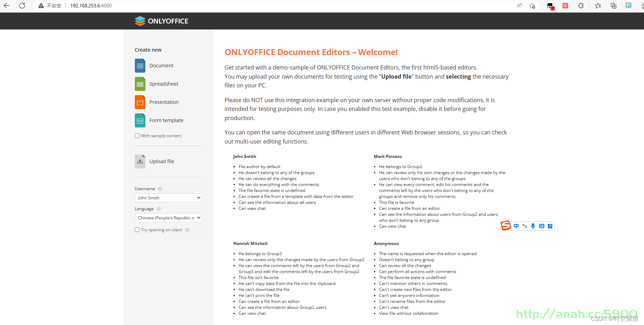Click the Sogou input method S logo
644x325 pixels.
click(x=506, y=225)
